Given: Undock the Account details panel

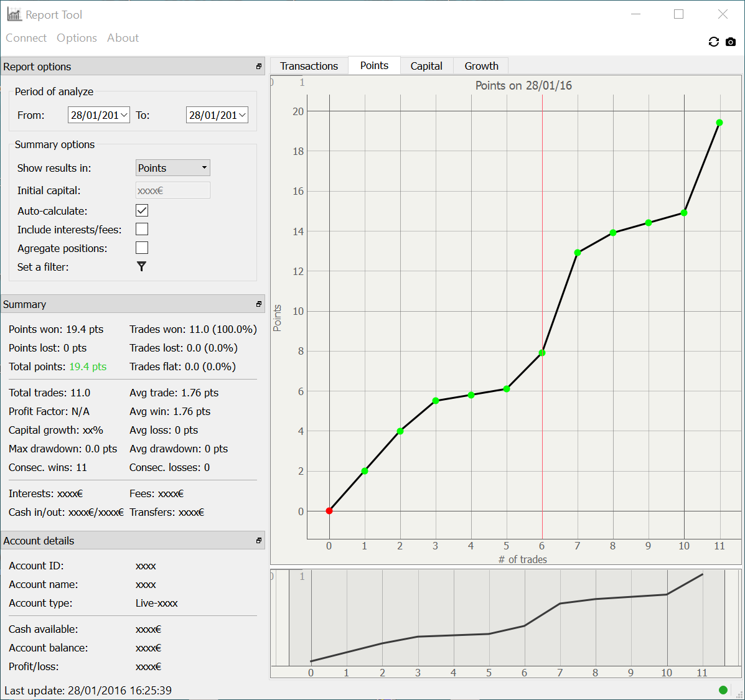Looking at the screenshot, I should (259, 541).
